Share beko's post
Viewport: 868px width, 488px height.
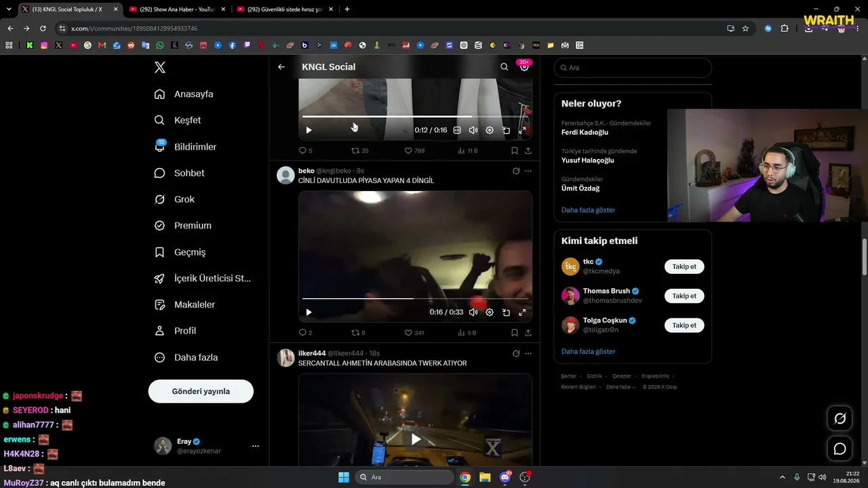pos(528,333)
